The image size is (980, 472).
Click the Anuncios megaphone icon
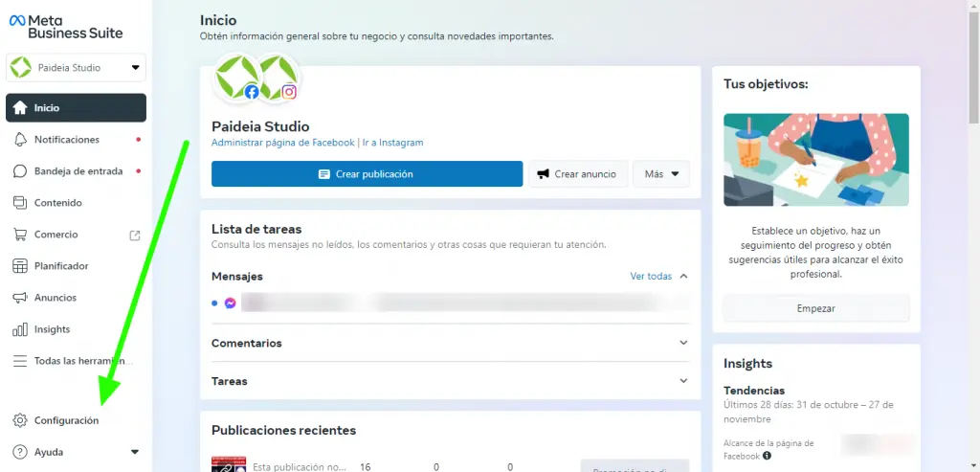pos(20,298)
